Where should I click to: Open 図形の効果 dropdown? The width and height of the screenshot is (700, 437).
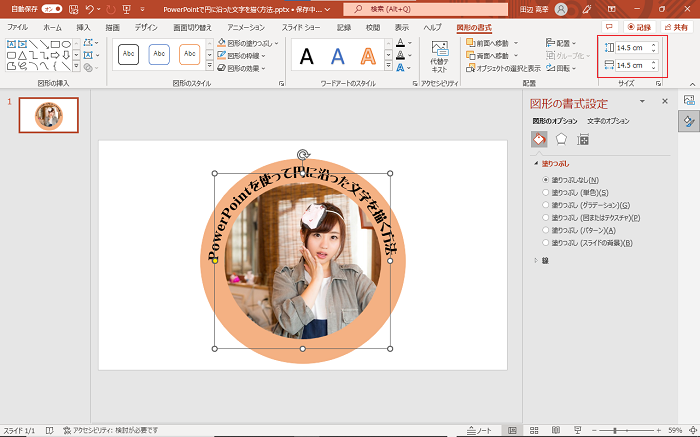coord(242,68)
